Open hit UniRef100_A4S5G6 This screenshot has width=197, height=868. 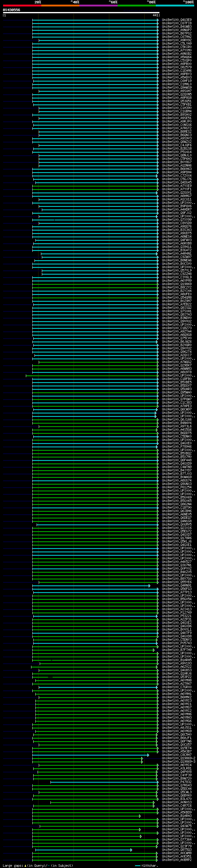177,430
